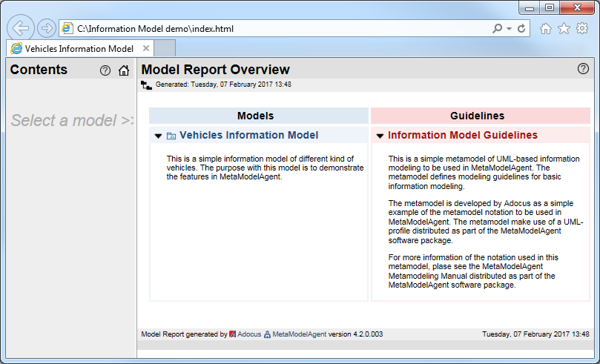The width and height of the screenshot is (600, 364).
Task: Open the MetaModelAgent footer link
Action: 299,334
